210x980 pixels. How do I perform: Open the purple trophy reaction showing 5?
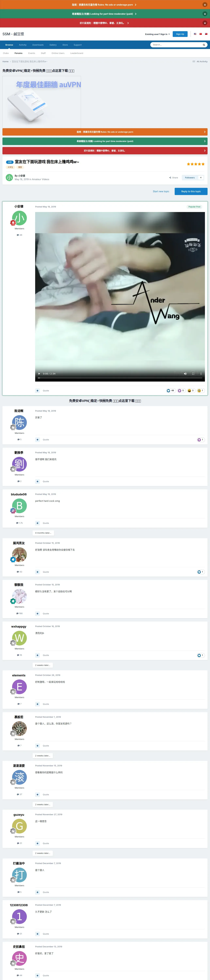[x=181, y=390]
